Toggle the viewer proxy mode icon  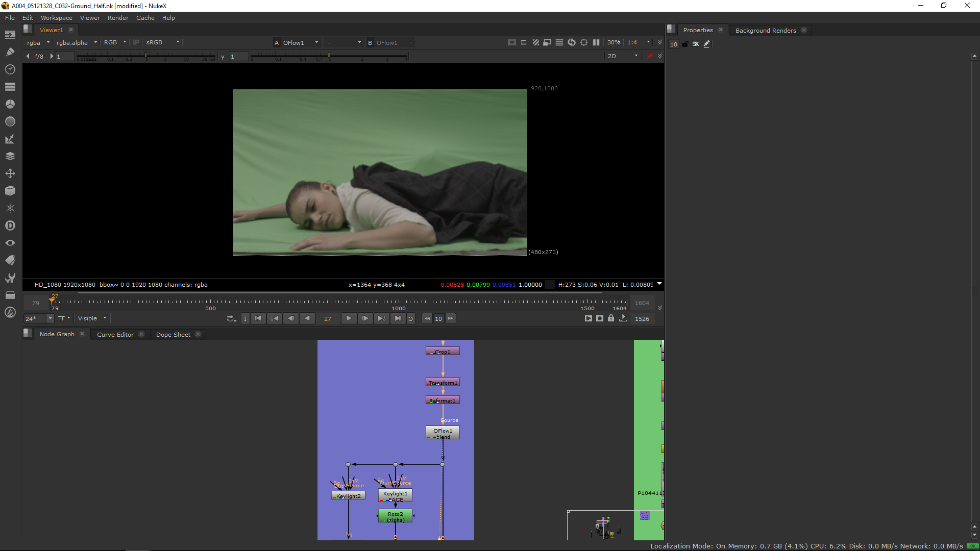(547, 42)
